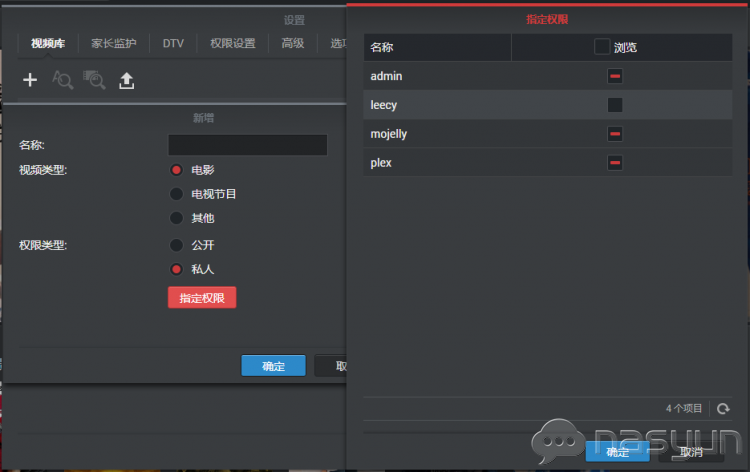Open the DTV tab
The height and width of the screenshot is (472, 750).
(173, 43)
